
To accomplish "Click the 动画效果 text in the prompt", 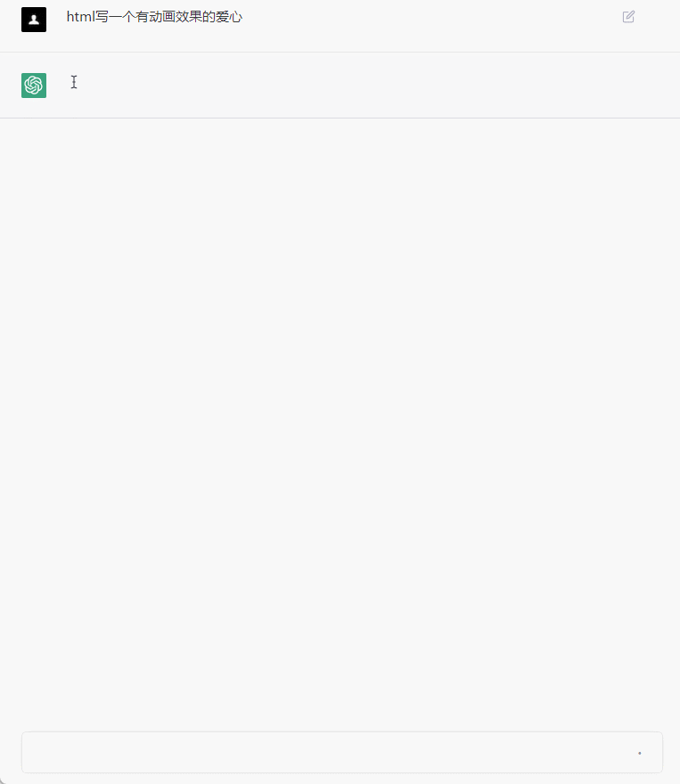I will (175, 17).
